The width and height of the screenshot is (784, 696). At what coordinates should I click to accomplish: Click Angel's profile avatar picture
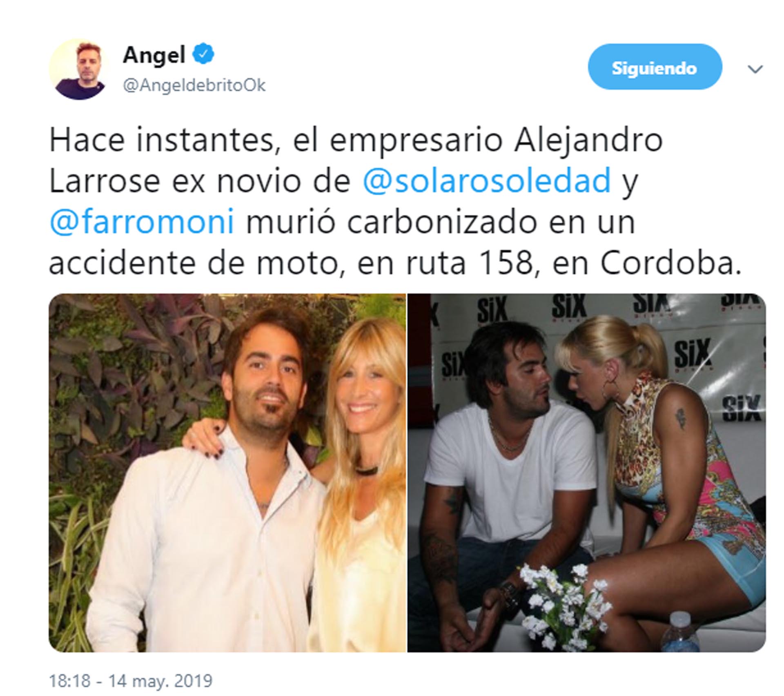(x=79, y=69)
